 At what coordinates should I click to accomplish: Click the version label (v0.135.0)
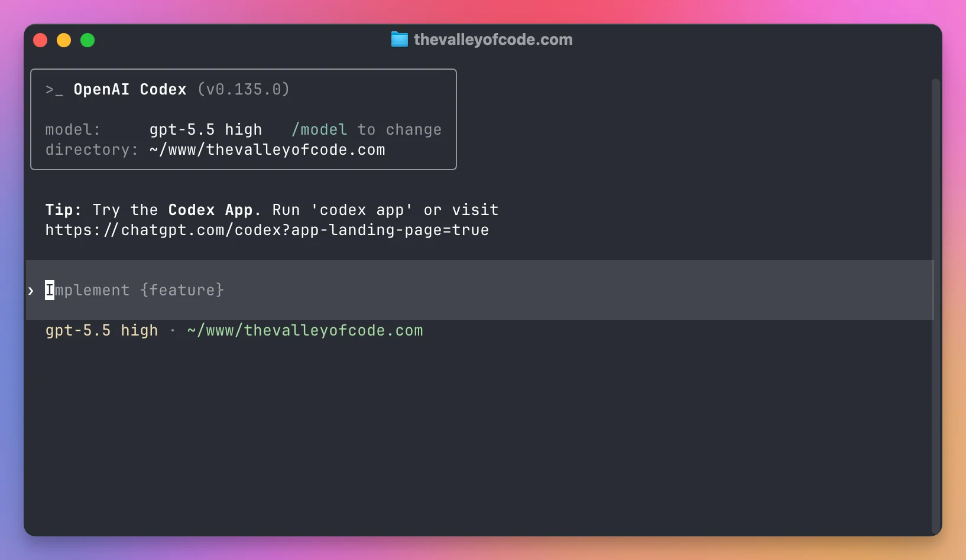[x=244, y=89]
